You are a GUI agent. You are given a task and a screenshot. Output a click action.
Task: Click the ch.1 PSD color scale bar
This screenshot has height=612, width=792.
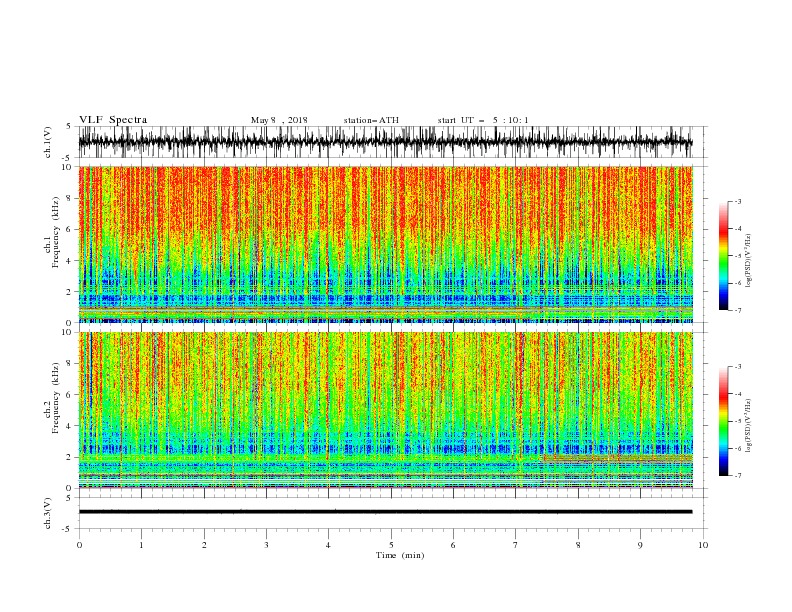pyautogui.click(x=723, y=256)
